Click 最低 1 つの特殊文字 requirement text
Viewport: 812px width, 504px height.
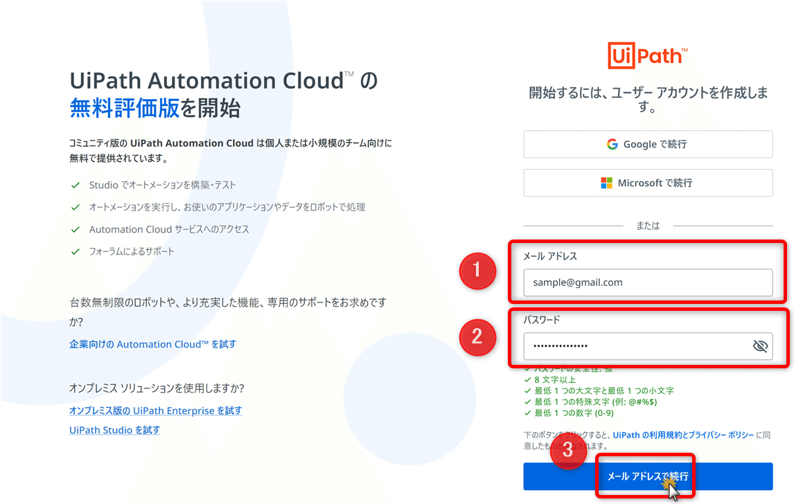point(596,402)
